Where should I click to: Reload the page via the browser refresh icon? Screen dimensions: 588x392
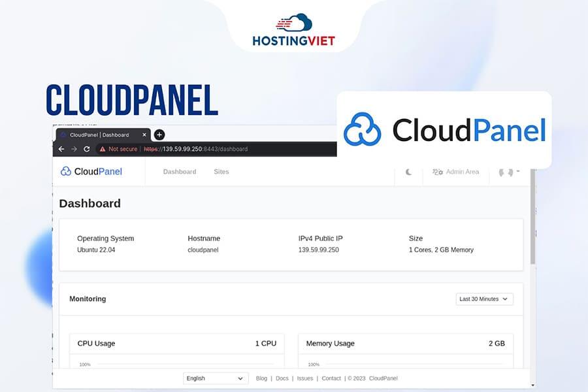[86, 149]
